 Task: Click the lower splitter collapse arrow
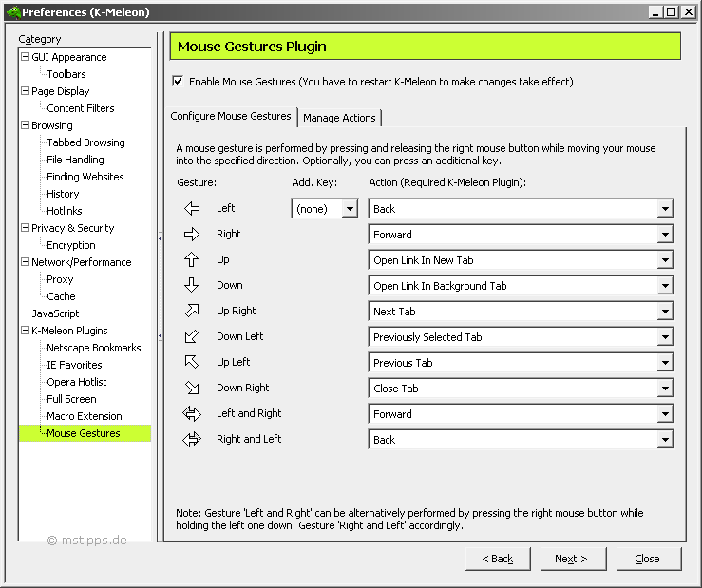coord(160,335)
